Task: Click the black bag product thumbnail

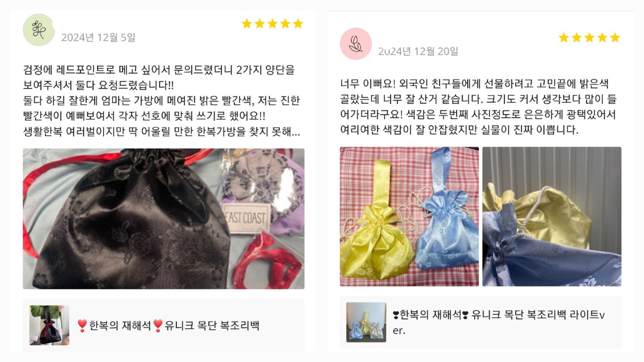Action: 49,325
